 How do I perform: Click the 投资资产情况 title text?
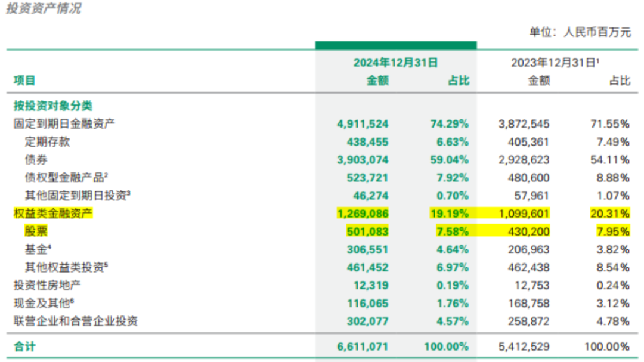(43, 9)
